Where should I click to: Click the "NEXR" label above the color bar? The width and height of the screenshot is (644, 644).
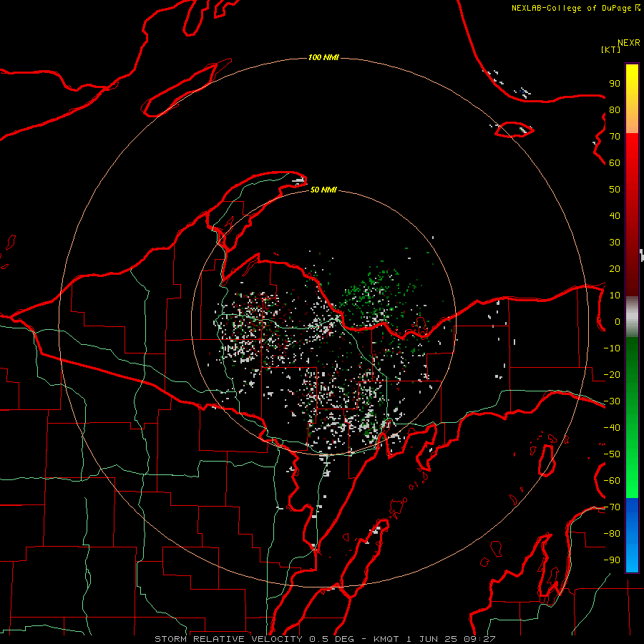pos(628,43)
